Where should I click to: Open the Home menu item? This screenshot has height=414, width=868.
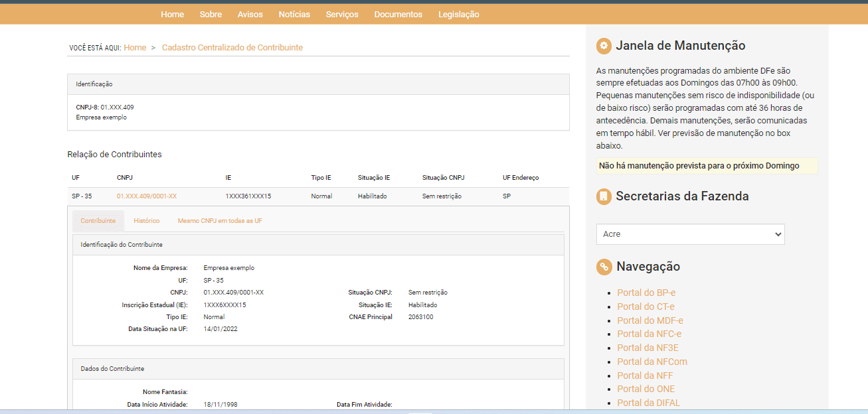(x=172, y=14)
